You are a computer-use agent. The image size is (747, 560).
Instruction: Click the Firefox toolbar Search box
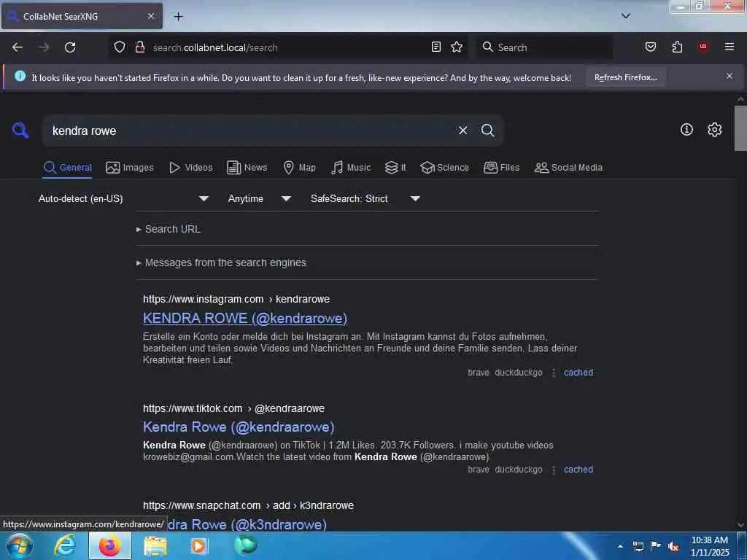(544, 47)
